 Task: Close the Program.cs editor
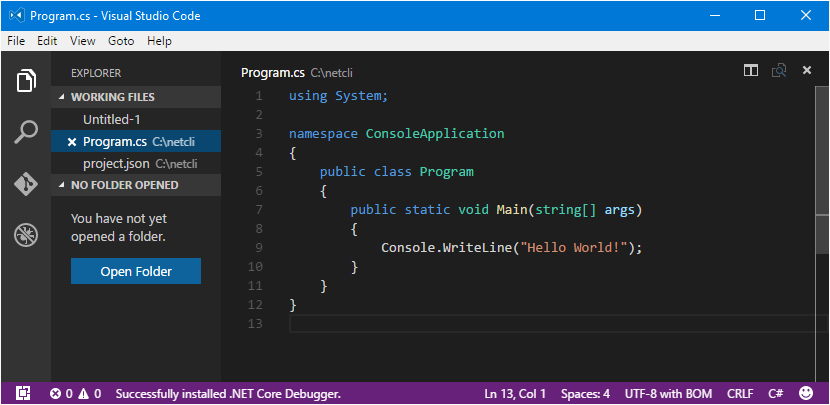pos(807,70)
